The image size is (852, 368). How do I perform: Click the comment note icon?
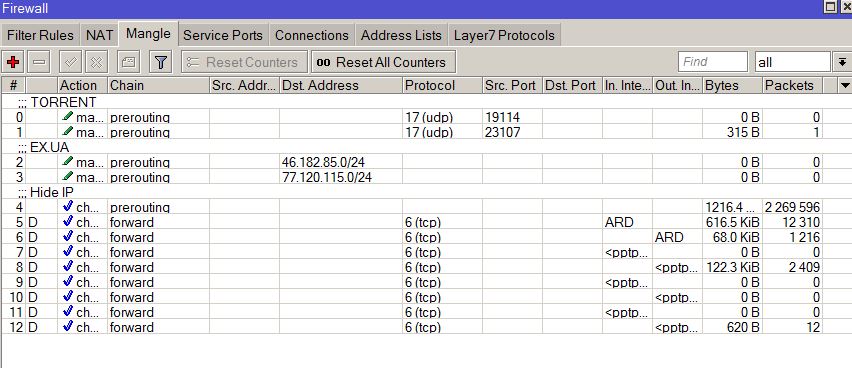(128, 62)
